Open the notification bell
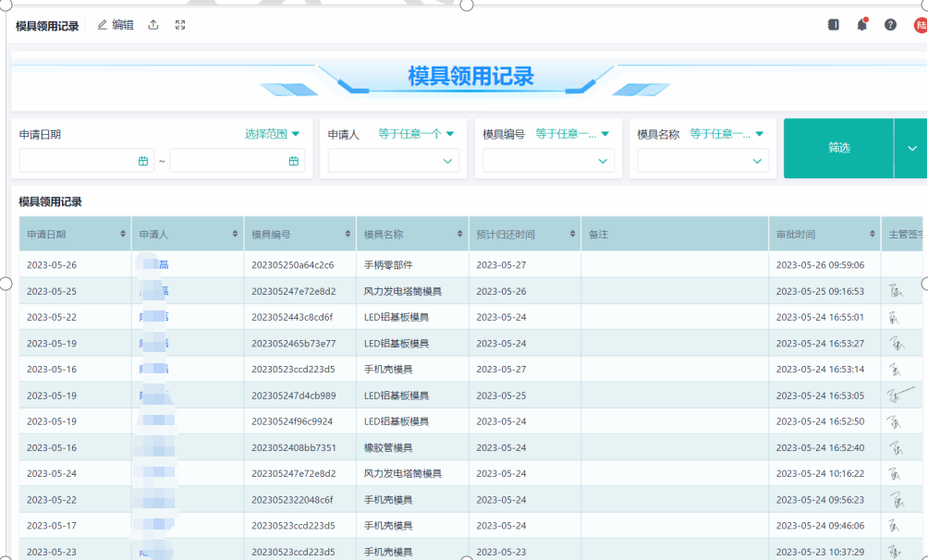 861,25
